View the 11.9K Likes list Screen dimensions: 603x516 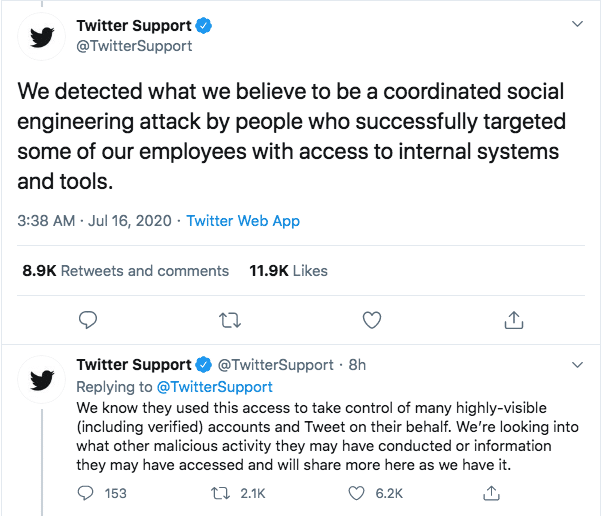pos(288,271)
